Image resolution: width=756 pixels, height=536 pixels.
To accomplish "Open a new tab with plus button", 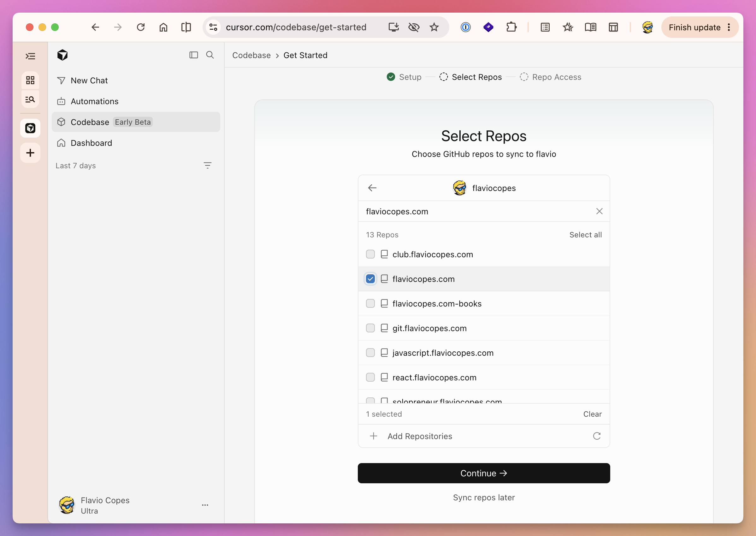I will pos(30,153).
